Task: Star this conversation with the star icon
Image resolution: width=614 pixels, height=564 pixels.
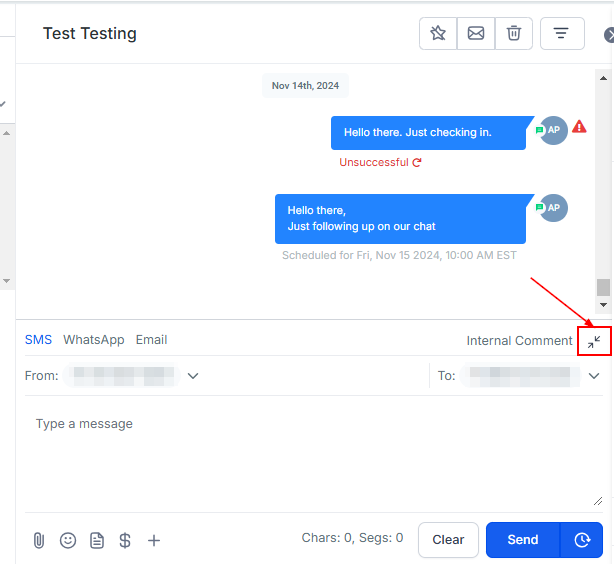Action: coord(438,33)
